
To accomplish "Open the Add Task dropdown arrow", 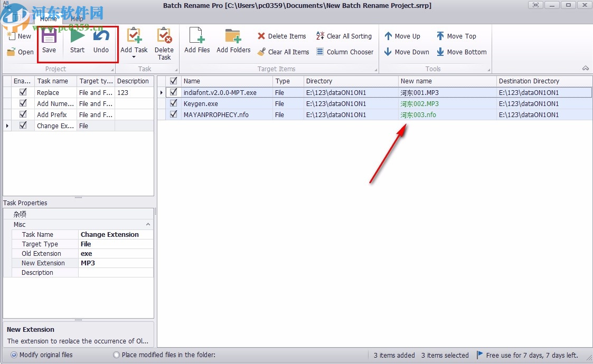I will click(134, 57).
